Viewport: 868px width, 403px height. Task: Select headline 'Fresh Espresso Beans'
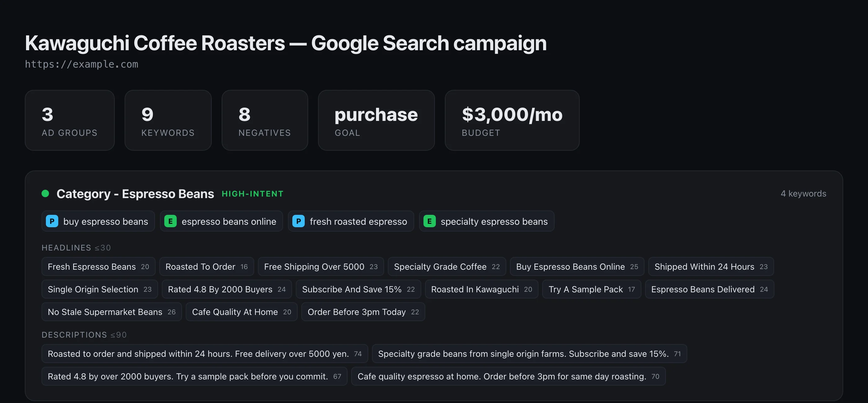click(98, 267)
